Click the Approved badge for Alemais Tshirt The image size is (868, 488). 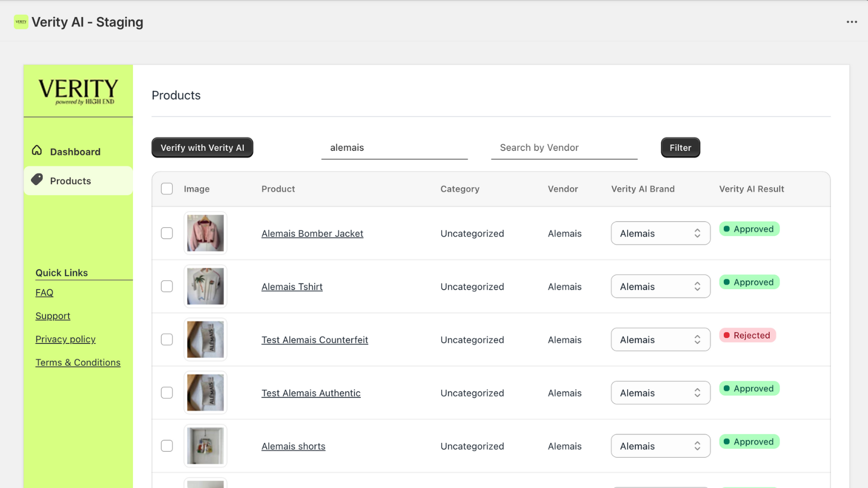(749, 282)
